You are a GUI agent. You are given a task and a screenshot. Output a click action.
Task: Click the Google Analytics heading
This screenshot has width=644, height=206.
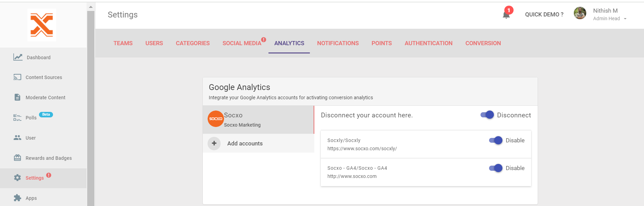[x=239, y=87]
